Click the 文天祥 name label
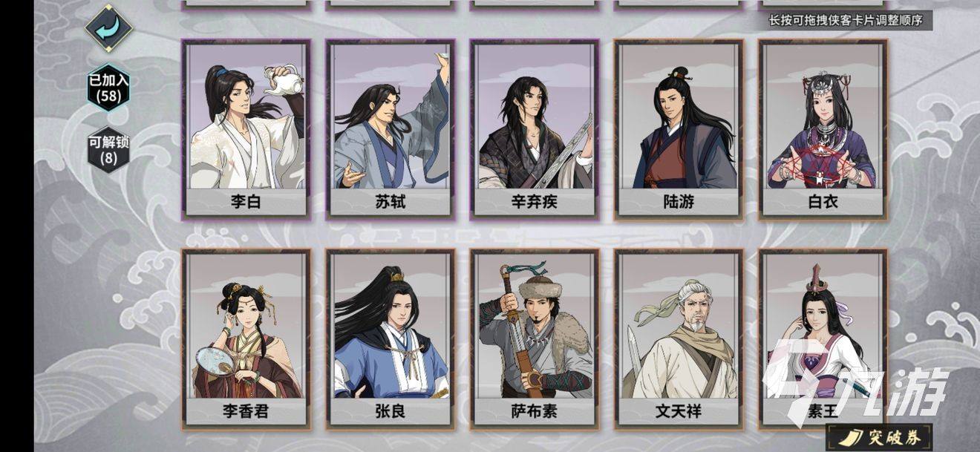Image resolution: width=980 pixels, height=452 pixels. tap(679, 411)
